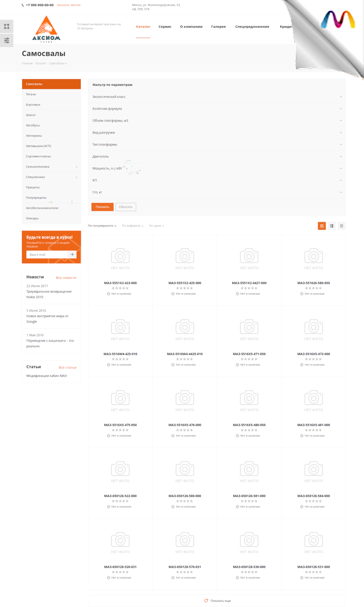
Task: Focus the Ваш e-mail input field
Action: pyautogui.click(x=47, y=255)
